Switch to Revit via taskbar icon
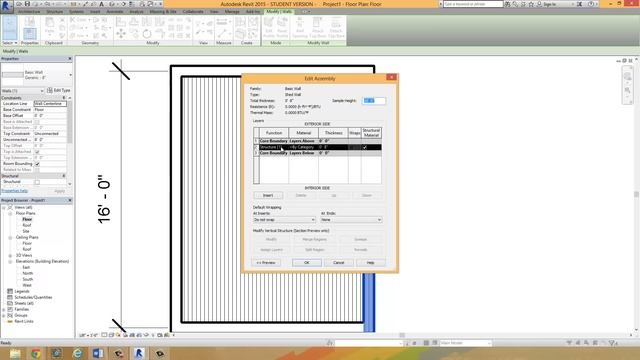The image size is (640, 360). click(x=139, y=353)
